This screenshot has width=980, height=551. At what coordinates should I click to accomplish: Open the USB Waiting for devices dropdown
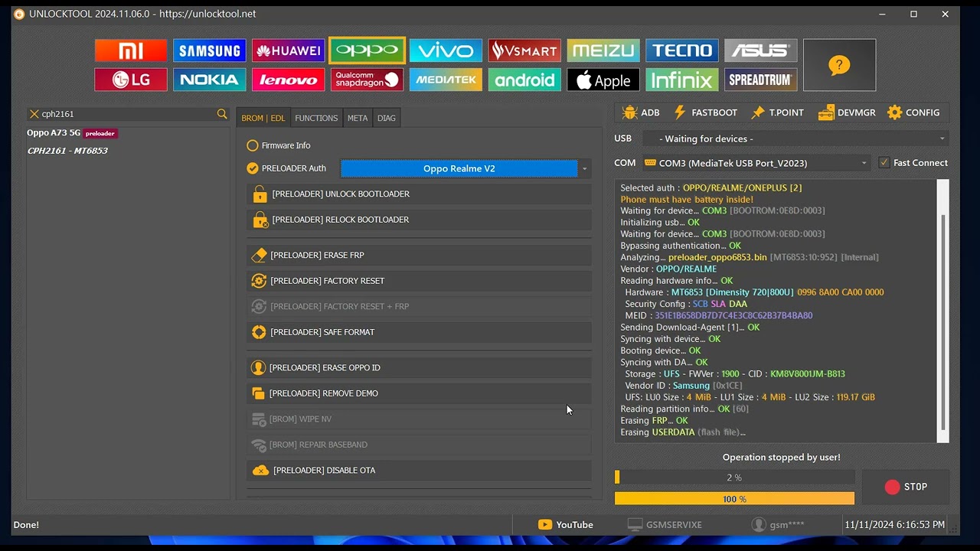[x=795, y=139]
